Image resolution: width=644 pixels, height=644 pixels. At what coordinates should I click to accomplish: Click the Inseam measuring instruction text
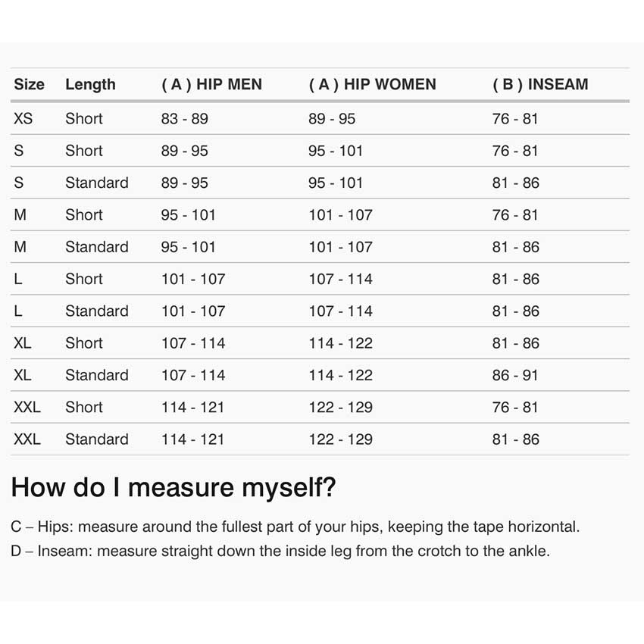[280, 551]
